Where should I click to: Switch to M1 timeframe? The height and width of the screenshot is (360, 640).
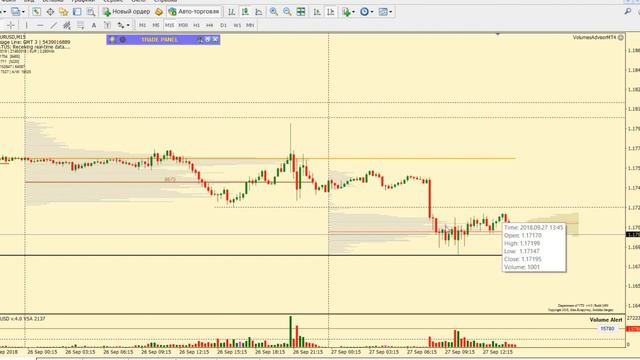(x=142, y=25)
